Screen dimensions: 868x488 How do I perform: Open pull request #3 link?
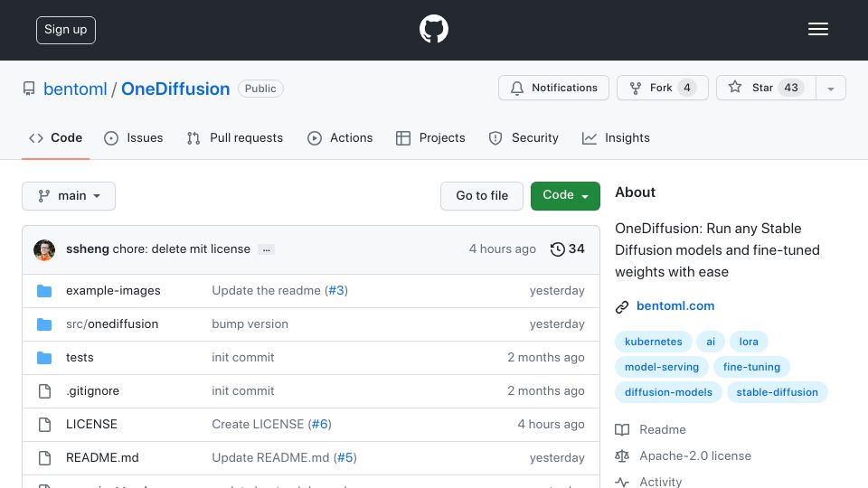click(336, 290)
